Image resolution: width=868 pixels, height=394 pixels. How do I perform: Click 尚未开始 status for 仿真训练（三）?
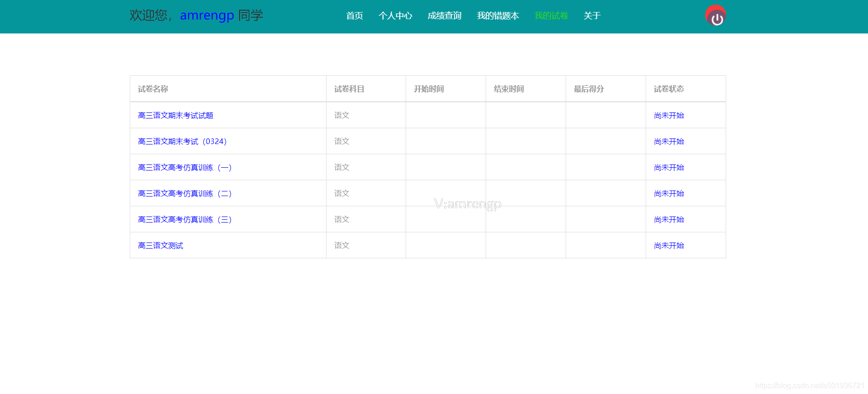coord(669,219)
